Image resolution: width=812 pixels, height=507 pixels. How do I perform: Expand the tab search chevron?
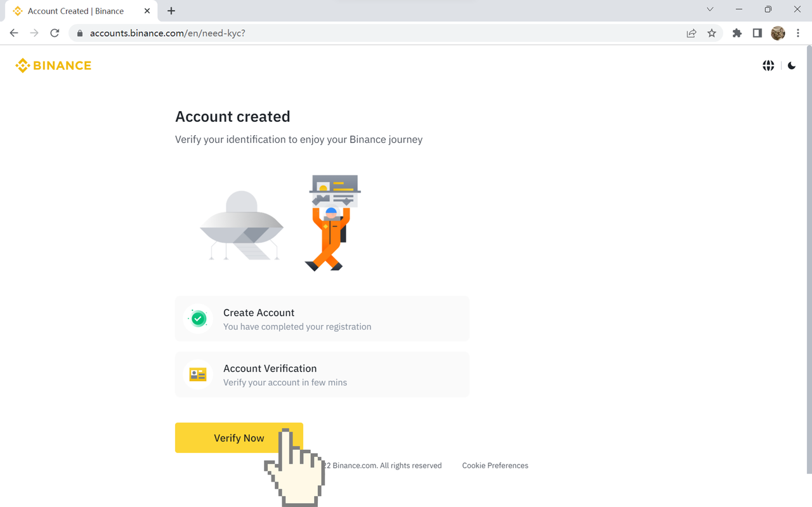point(710,10)
